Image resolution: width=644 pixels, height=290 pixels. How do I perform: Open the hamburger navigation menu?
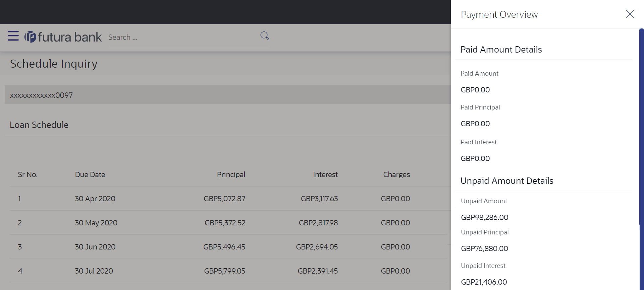point(13,36)
